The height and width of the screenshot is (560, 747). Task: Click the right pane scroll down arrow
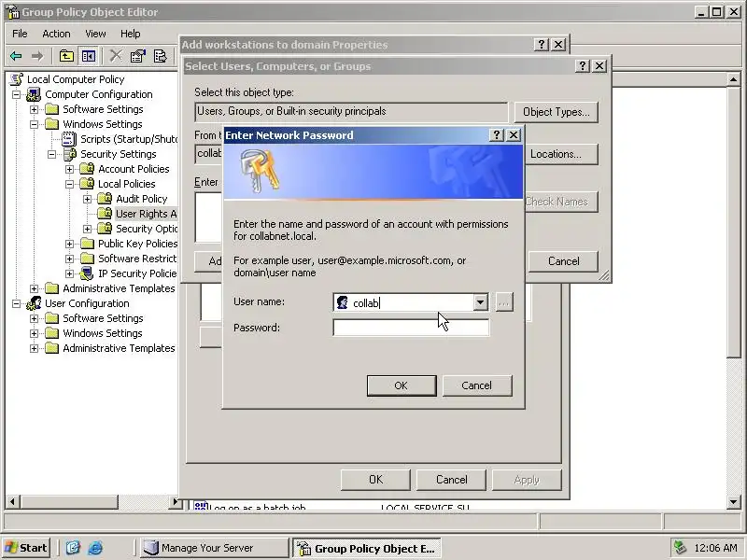point(734,502)
